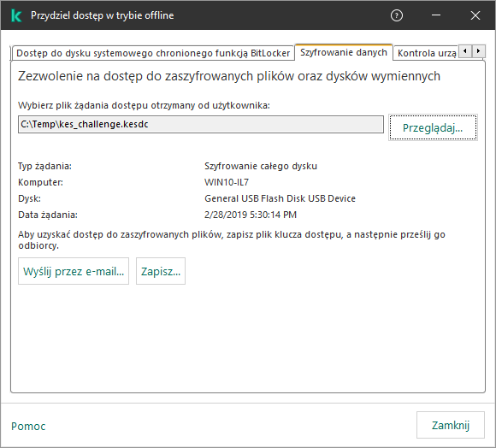Select the Szyfrowanie danych tab
Image resolution: width=496 pixels, height=448 pixels.
[x=344, y=52]
